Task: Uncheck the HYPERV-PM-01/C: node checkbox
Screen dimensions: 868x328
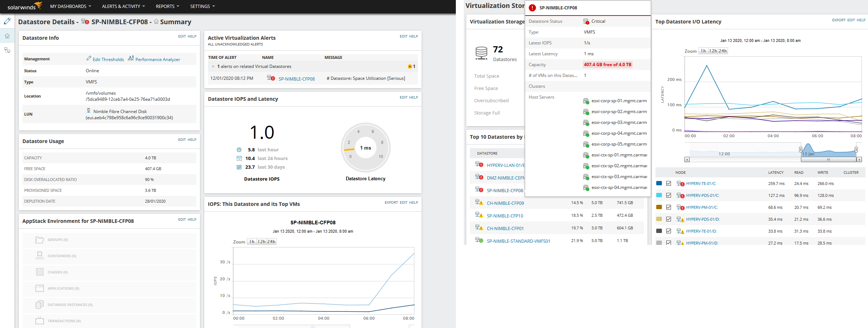Action: coord(669,207)
